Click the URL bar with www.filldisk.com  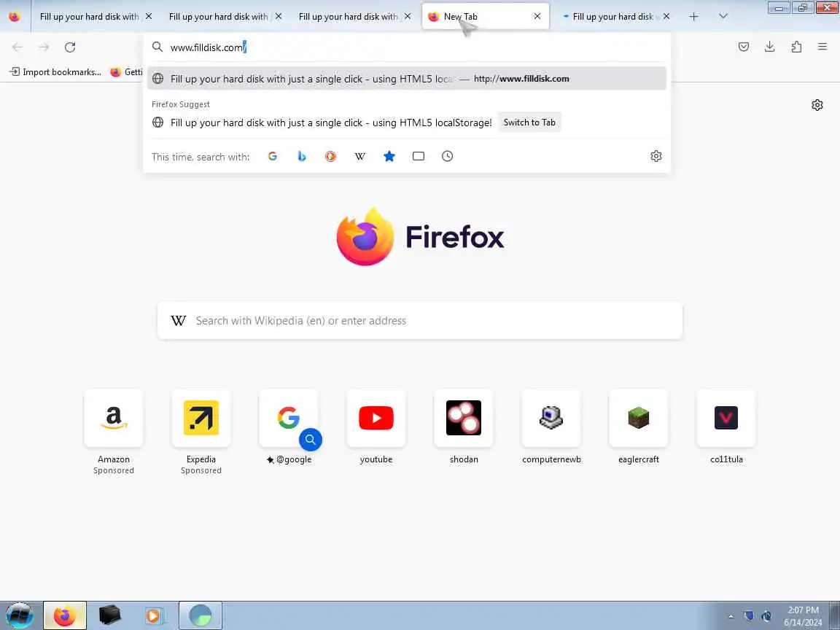pyautogui.click(x=407, y=47)
